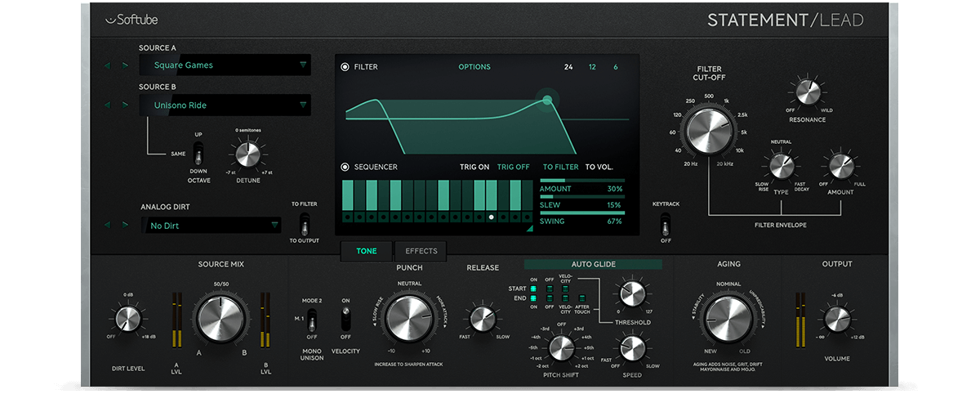Switch to the Effects tab
This screenshot has height=394, width=980.
(x=421, y=251)
